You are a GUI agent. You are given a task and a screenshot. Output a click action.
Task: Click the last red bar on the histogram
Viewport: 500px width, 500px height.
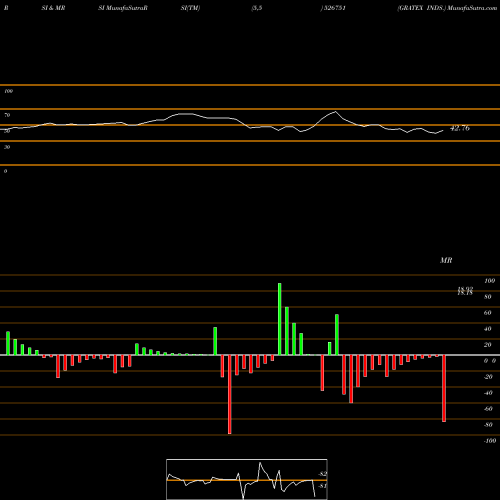444,388
